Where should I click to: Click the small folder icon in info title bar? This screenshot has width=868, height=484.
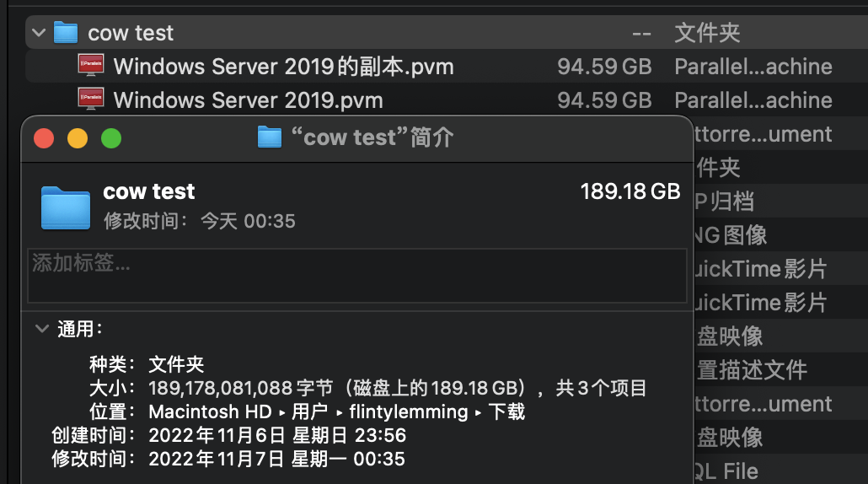pos(269,137)
